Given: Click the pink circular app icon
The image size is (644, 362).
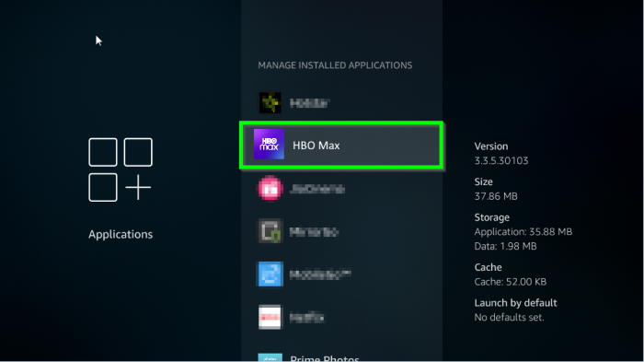Looking at the screenshot, I should click(270, 189).
